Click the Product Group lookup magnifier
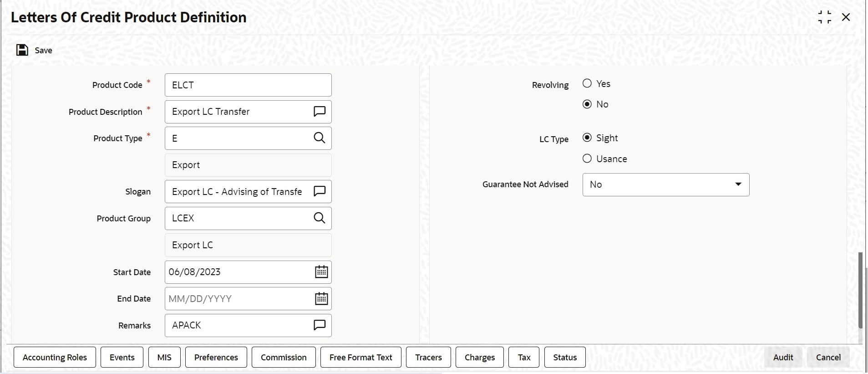Image resolution: width=868 pixels, height=374 pixels. (x=320, y=218)
